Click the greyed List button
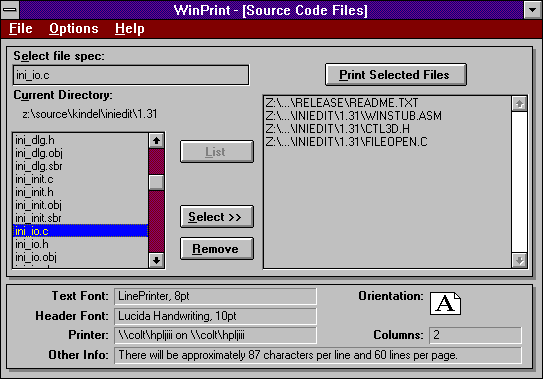This screenshot has height=379, width=543. [x=217, y=152]
